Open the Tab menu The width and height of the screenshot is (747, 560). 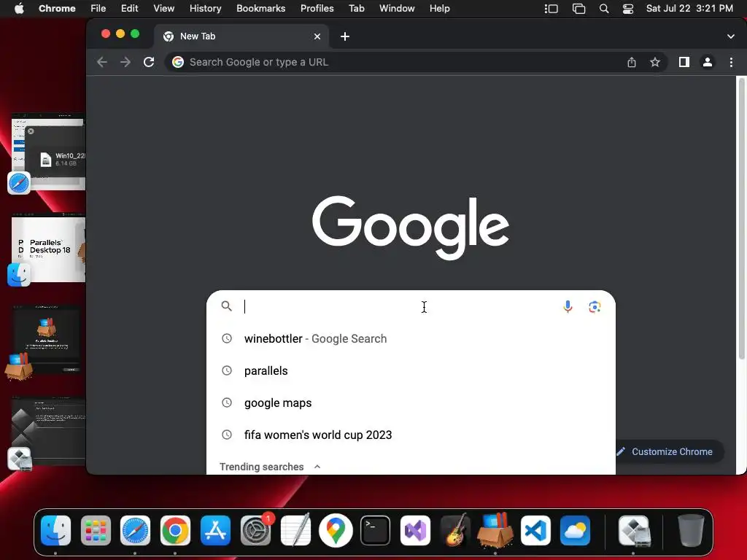356,9
